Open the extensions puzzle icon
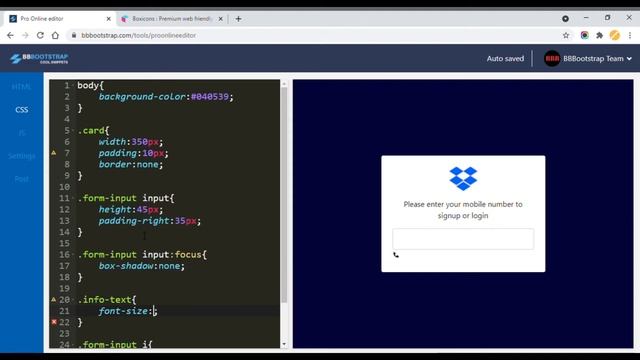640x360 pixels. (x=599, y=36)
